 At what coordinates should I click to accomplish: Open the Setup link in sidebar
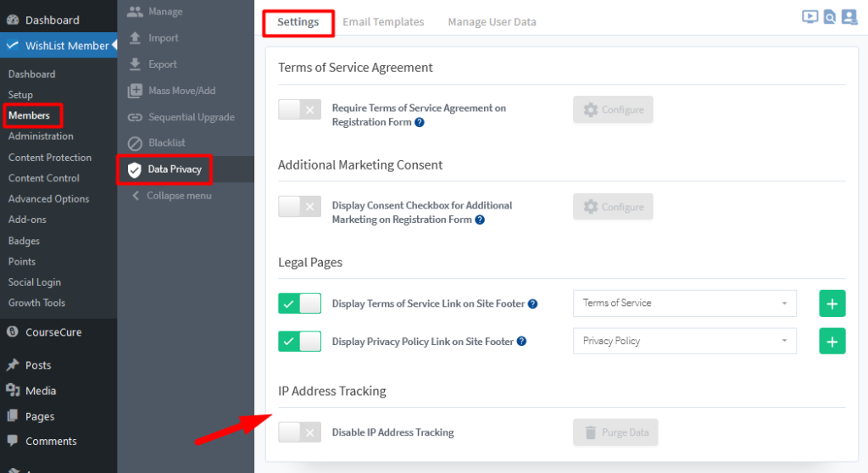coord(20,95)
